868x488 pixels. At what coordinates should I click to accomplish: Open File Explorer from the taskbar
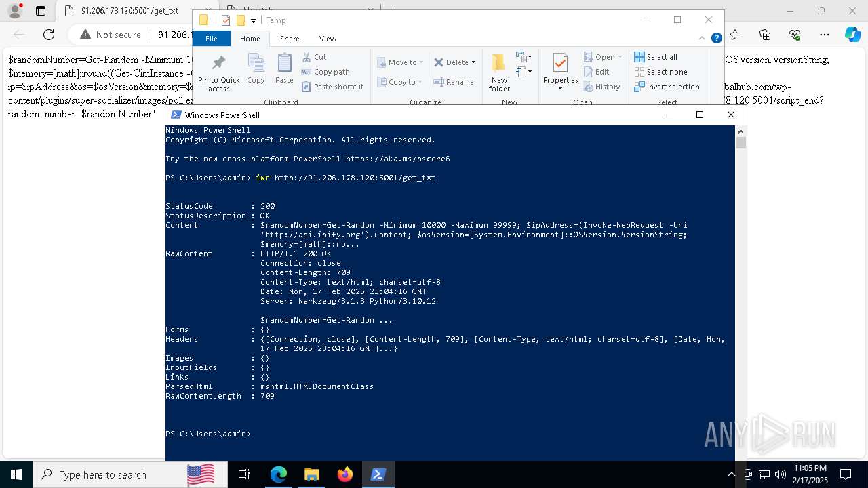pyautogui.click(x=311, y=474)
